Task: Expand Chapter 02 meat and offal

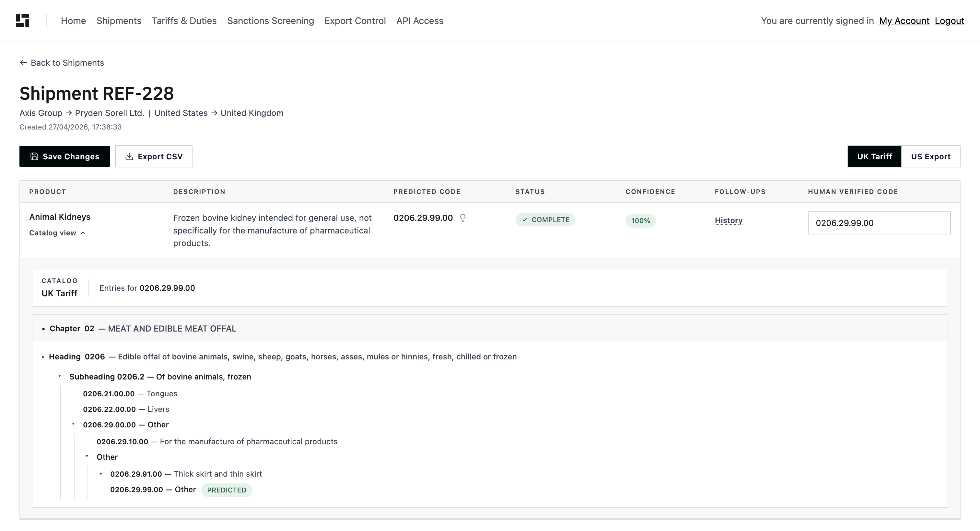Action: (44, 329)
